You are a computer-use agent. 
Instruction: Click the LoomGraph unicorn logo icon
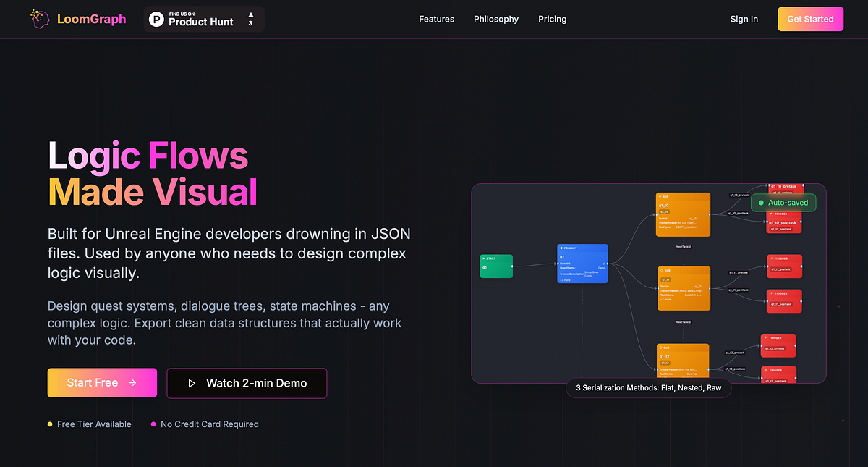40,19
